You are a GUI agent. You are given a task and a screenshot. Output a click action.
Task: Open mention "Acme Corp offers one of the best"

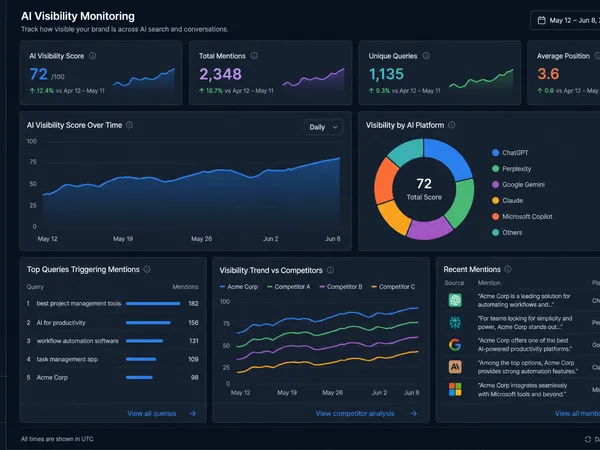click(525, 345)
